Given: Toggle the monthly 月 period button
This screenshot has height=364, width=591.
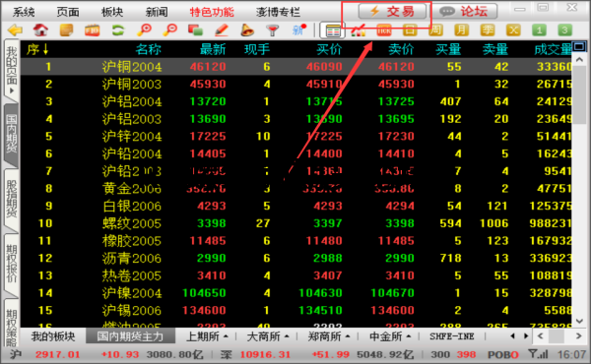Looking at the screenshot, I should pyautogui.click(x=461, y=30).
